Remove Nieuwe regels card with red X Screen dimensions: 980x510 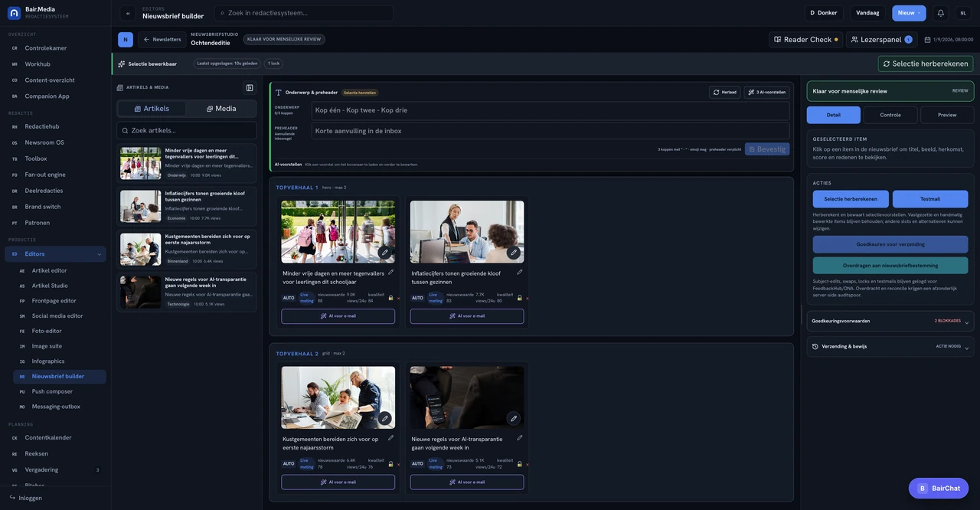(528, 464)
